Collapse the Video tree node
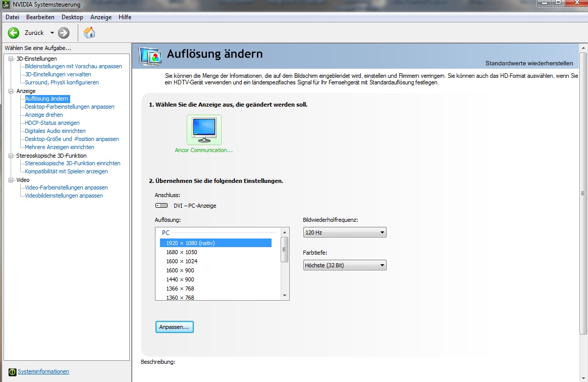The width and height of the screenshot is (588, 382). coord(11,180)
